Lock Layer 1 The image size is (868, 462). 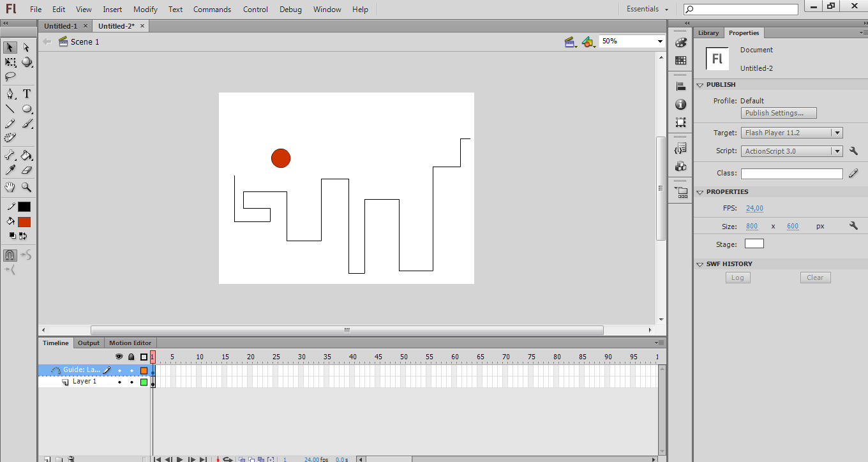tap(131, 381)
